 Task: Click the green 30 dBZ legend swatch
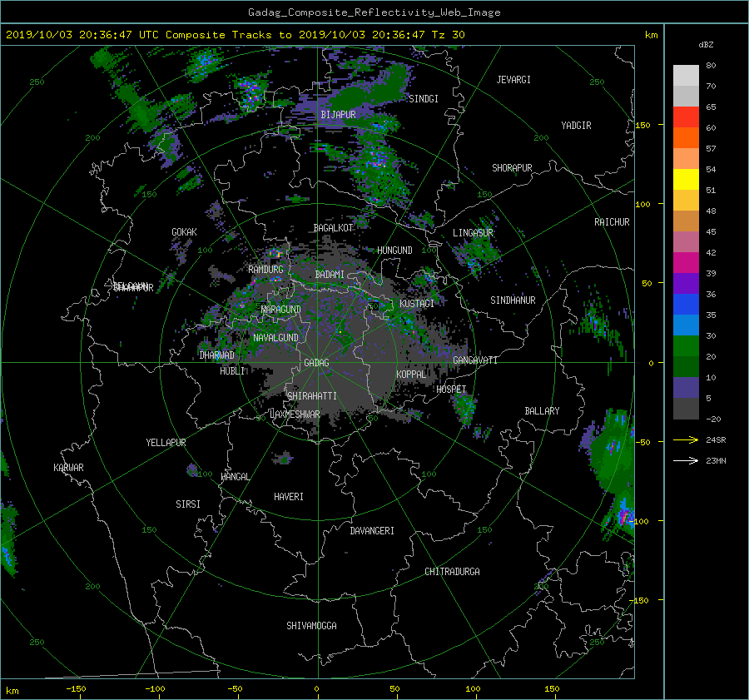(x=686, y=346)
